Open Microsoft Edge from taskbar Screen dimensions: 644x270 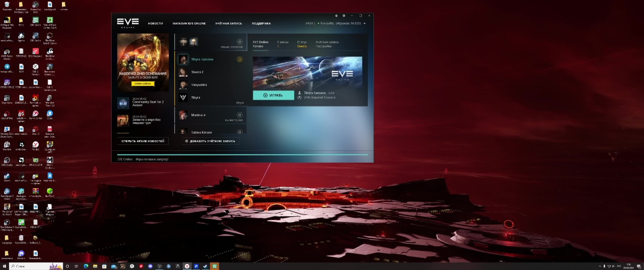pyautogui.click(x=86, y=266)
